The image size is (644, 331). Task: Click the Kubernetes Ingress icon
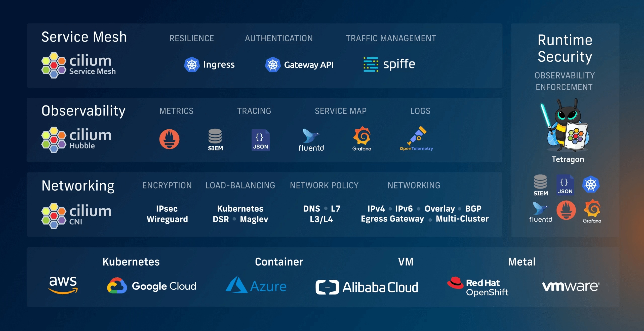tap(192, 65)
